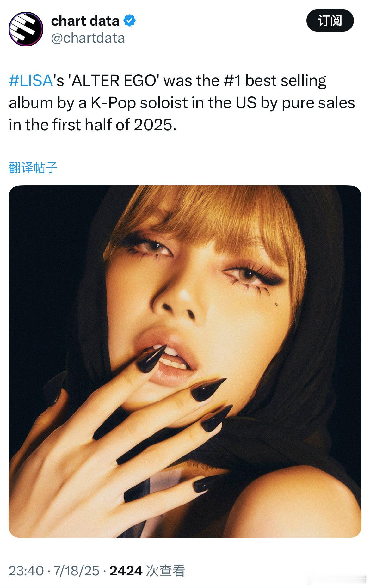Click the 7/18/25 post date
This screenshot has height=588, width=370.
click(x=77, y=571)
